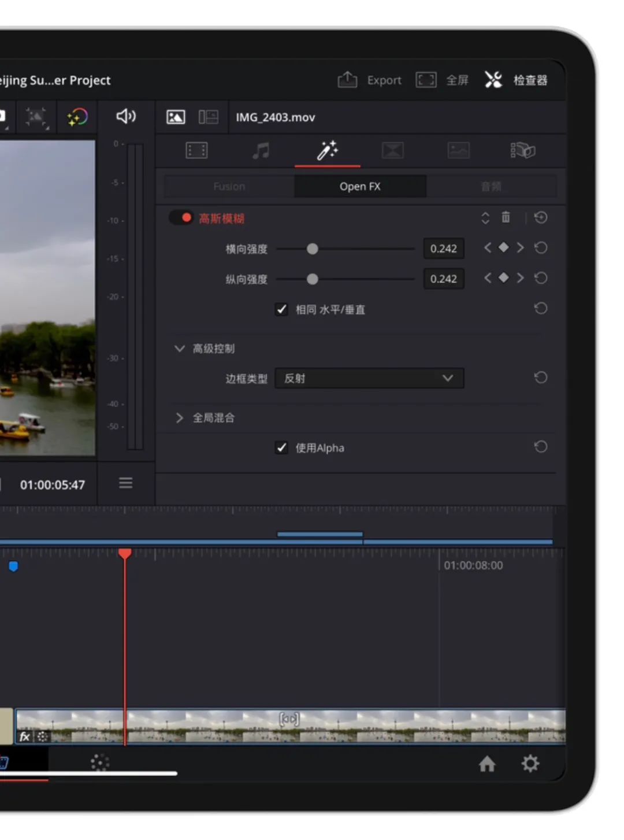Click the loading dots page icon at bottom

(100, 763)
